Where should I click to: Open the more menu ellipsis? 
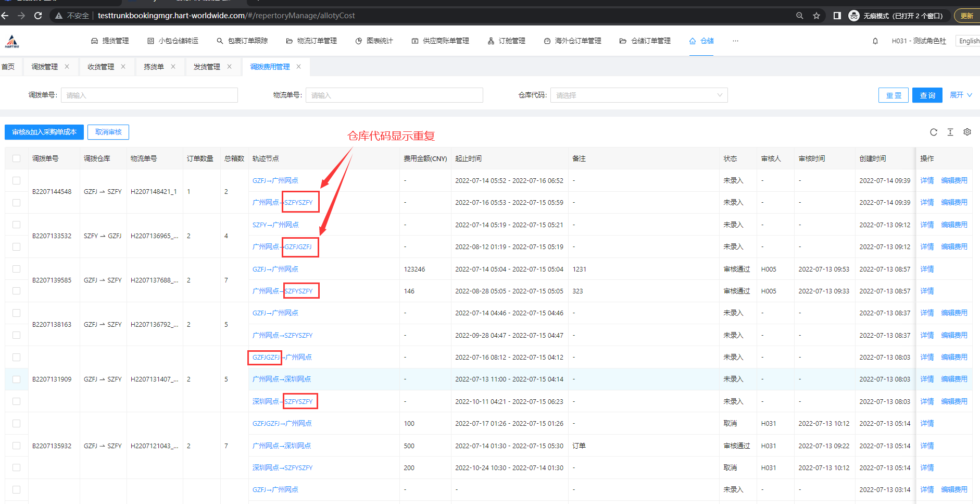click(735, 41)
